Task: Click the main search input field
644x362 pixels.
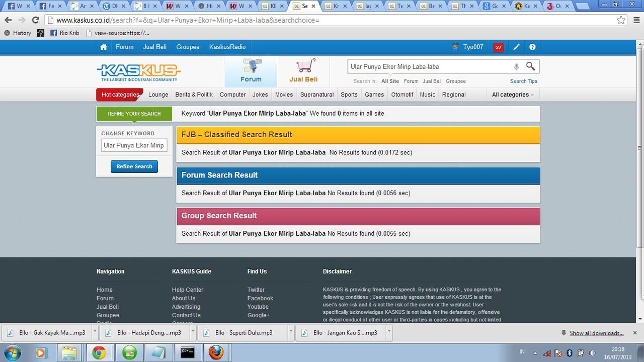Action: pos(429,66)
